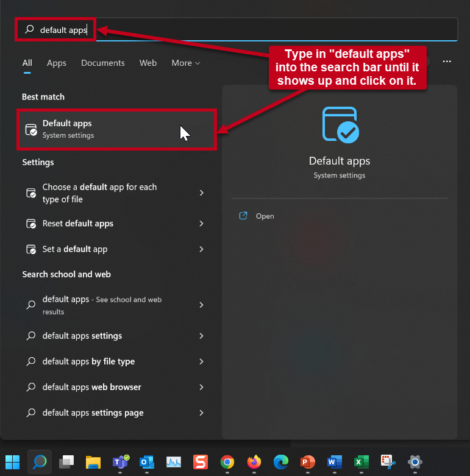The width and height of the screenshot is (470, 476).
Task: Open the resource monitor graph icon in the taskbar
Action: point(174,462)
